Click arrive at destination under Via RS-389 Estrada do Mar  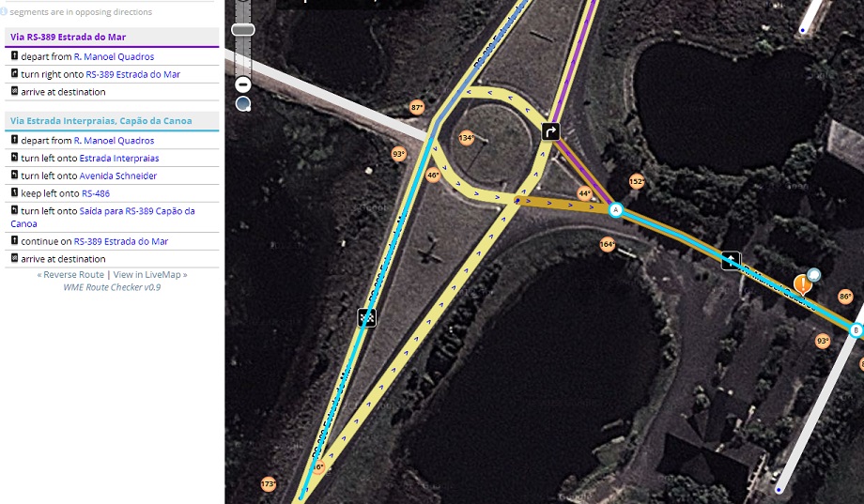point(63,92)
